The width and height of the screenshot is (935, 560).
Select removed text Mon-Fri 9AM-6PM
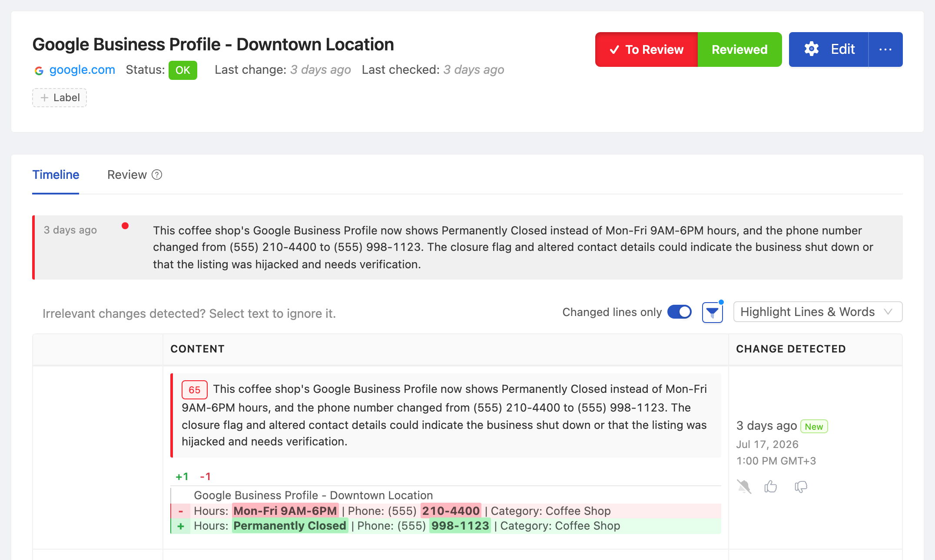[x=285, y=511]
